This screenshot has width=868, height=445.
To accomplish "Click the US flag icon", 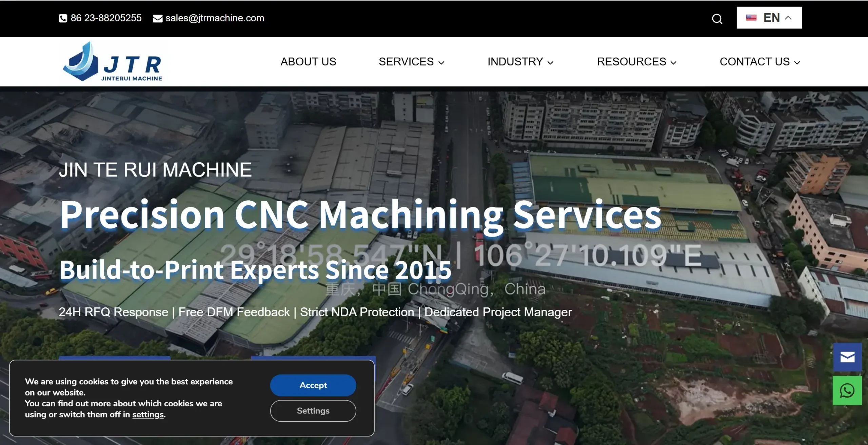I will click(x=751, y=18).
